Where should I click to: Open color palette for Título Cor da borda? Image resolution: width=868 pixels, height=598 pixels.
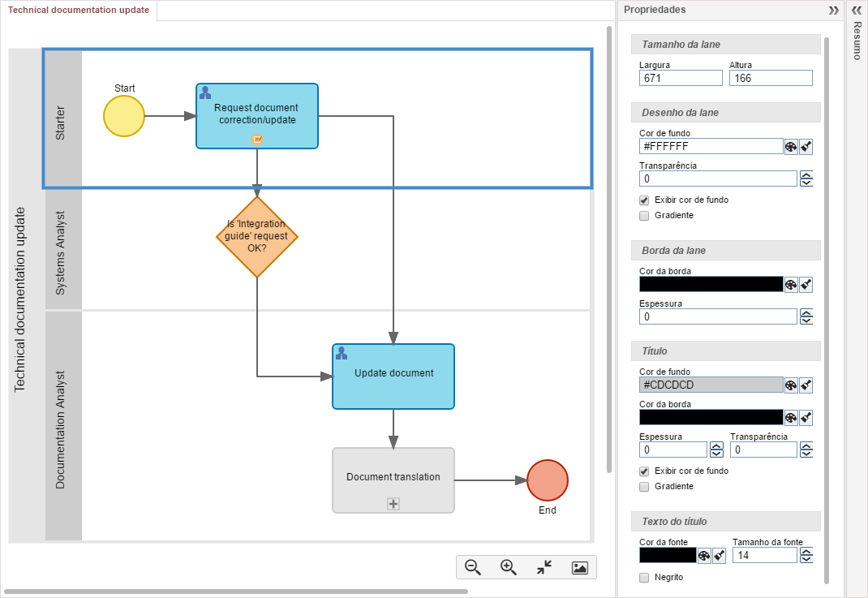tap(791, 418)
